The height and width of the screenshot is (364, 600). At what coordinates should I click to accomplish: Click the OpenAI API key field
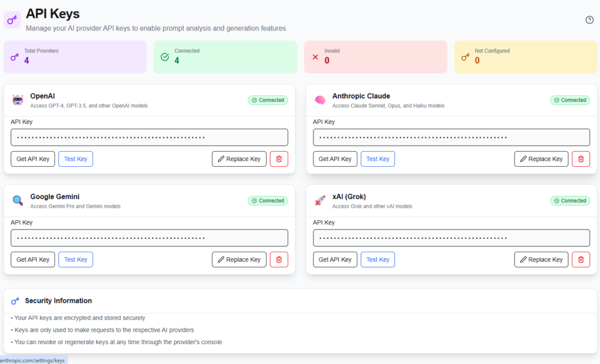(x=149, y=138)
